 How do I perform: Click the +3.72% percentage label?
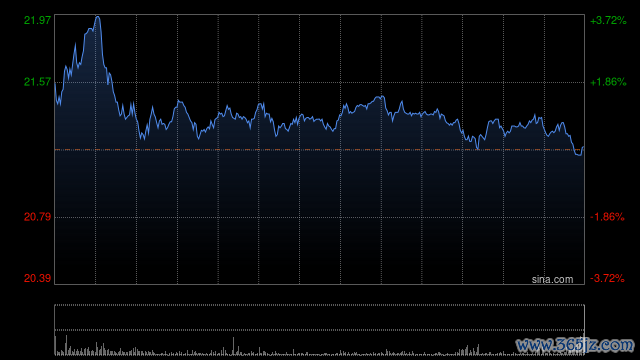(x=608, y=20)
